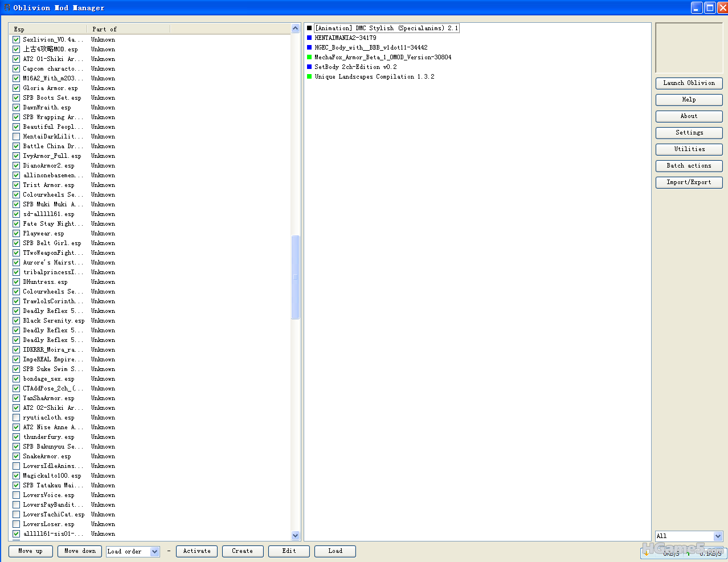Viewport: 728px width, 562px height.
Task: Uncheck the Gloria Armor.esp checkbox
Action: pos(16,88)
